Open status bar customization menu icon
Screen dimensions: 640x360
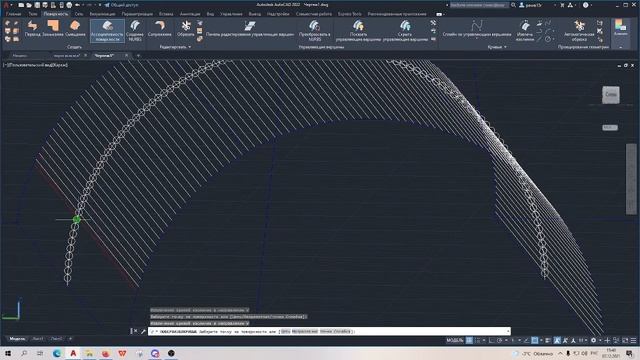click(x=633, y=340)
